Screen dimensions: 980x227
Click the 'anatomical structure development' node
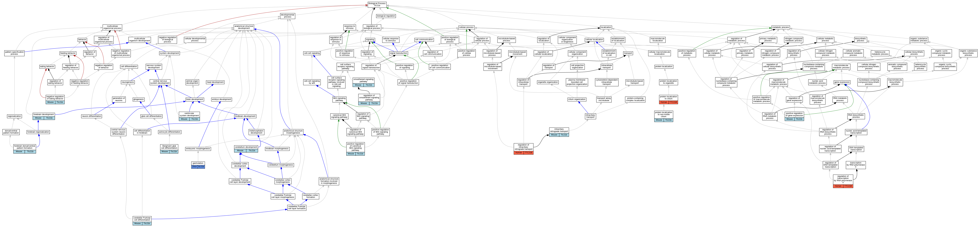pos(244,27)
